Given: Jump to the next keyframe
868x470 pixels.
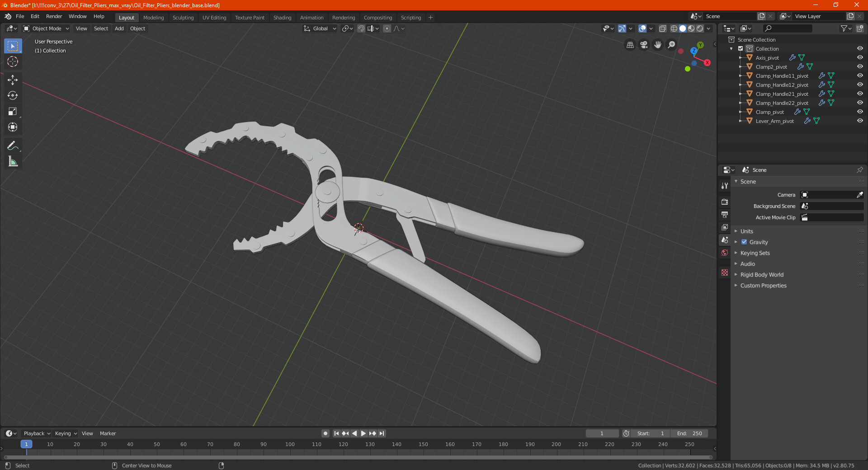Looking at the screenshot, I should point(373,433).
